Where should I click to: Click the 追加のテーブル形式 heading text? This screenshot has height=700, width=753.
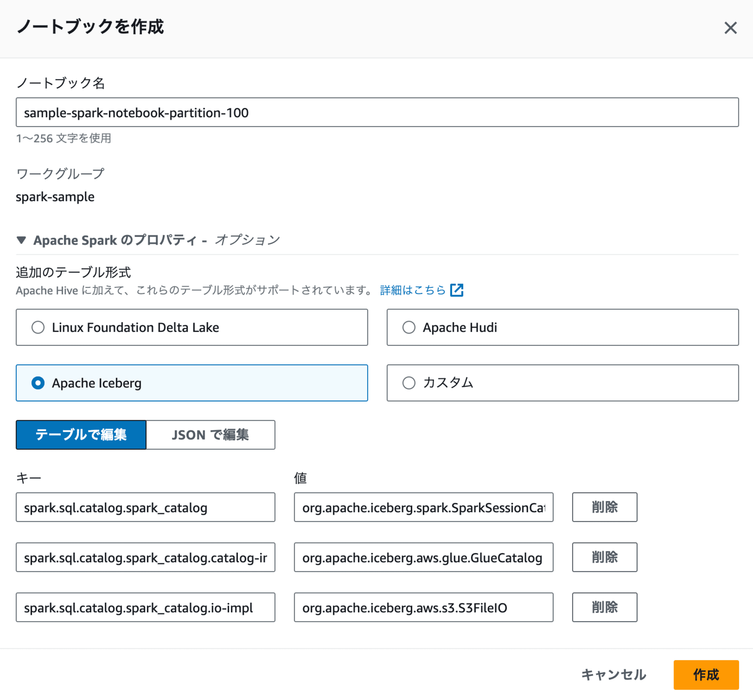tap(73, 272)
